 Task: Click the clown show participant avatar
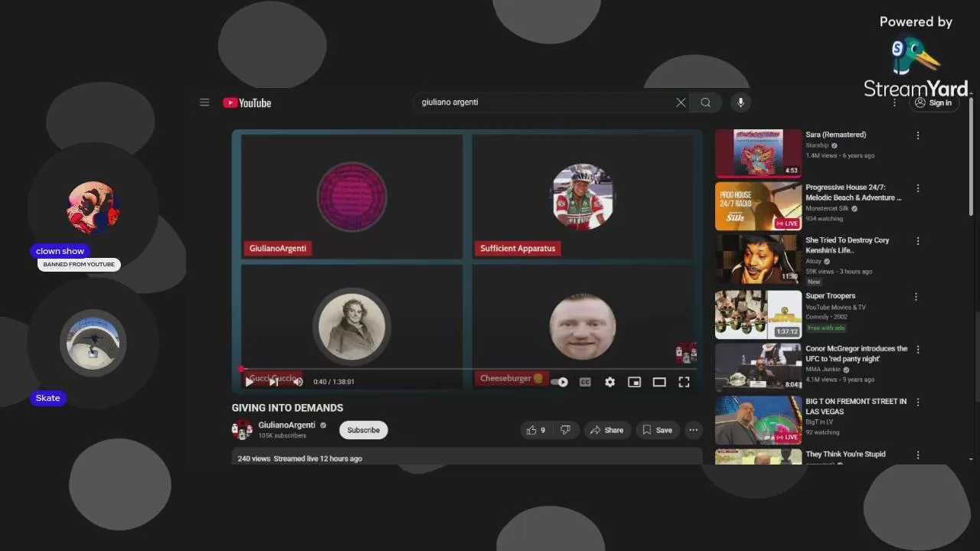click(x=93, y=207)
